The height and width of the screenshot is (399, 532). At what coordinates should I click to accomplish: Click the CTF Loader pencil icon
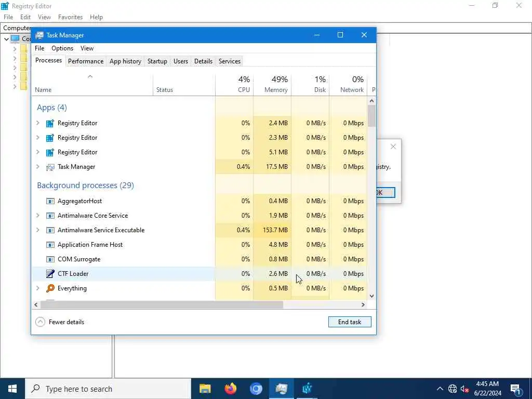click(50, 273)
